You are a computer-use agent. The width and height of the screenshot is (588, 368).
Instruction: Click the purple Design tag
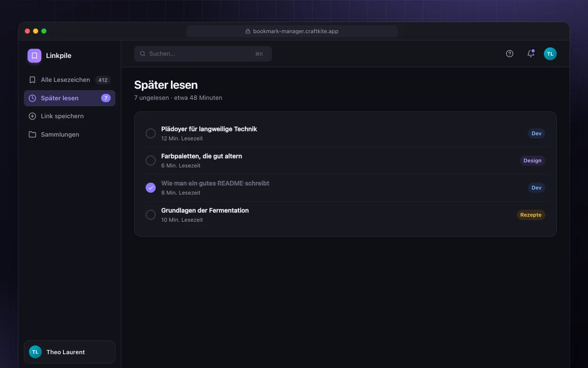pos(532,161)
